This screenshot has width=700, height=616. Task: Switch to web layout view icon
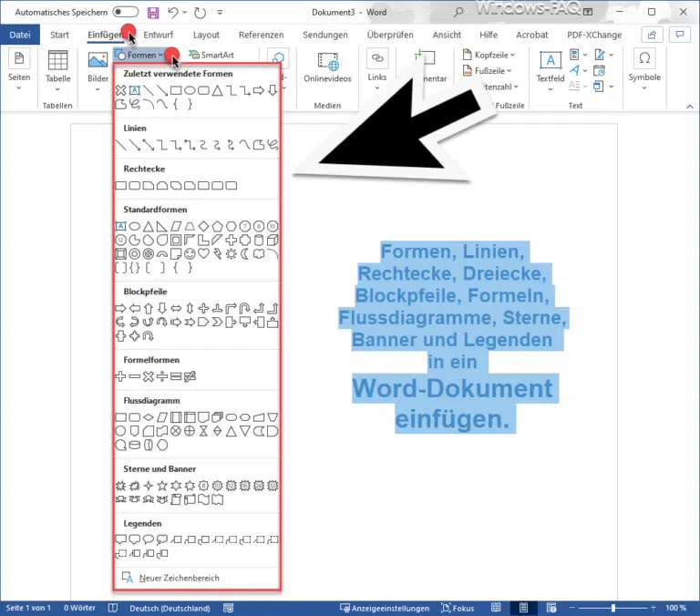[x=551, y=608]
